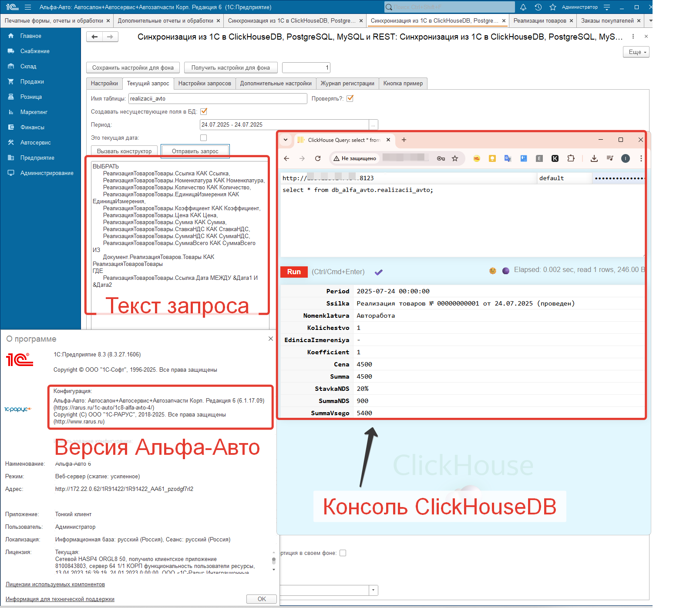Toggle Это текущая дата checkbox
This screenshot has width=700, height=608.
point(203,138)
